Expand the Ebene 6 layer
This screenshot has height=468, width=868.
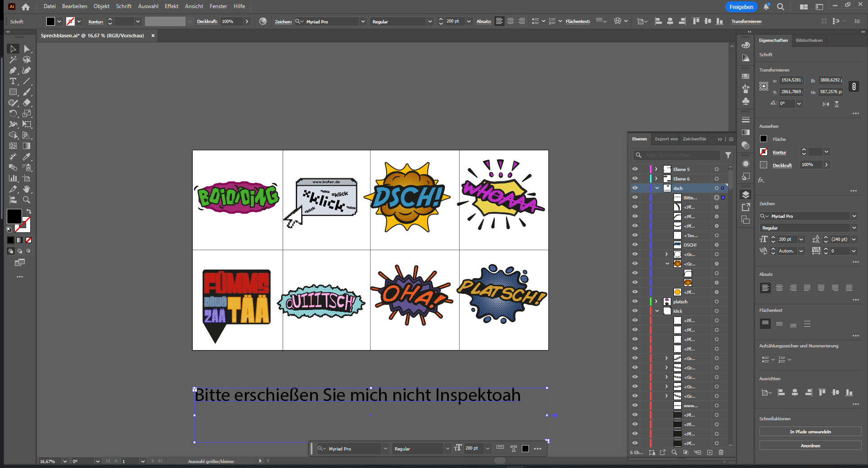click(x=656, y=179)
